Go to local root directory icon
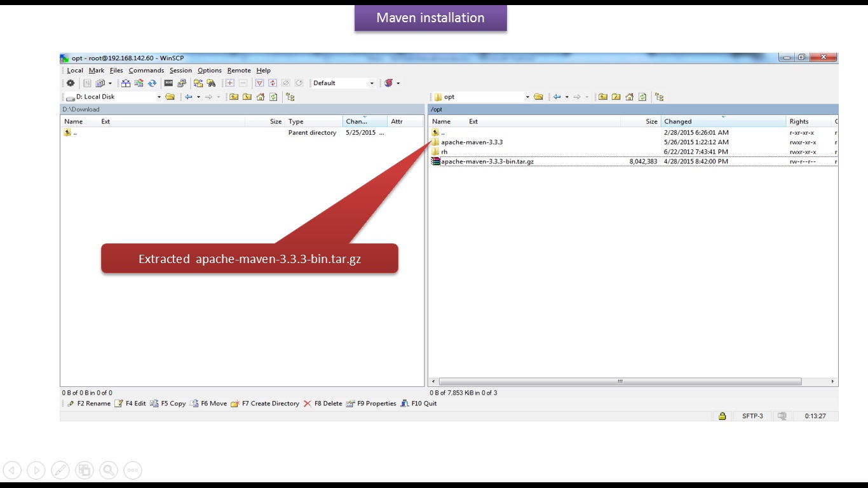Viewport: 868px width, 488px height. pos(247,97)
